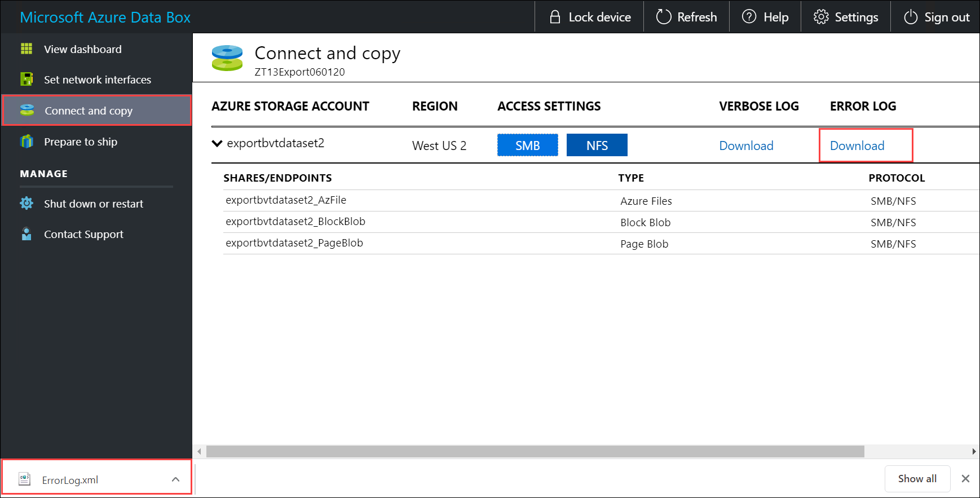Screen dimensions: 980x498
Task: Click the View dashboard grid icon
Action: [27, 49]
